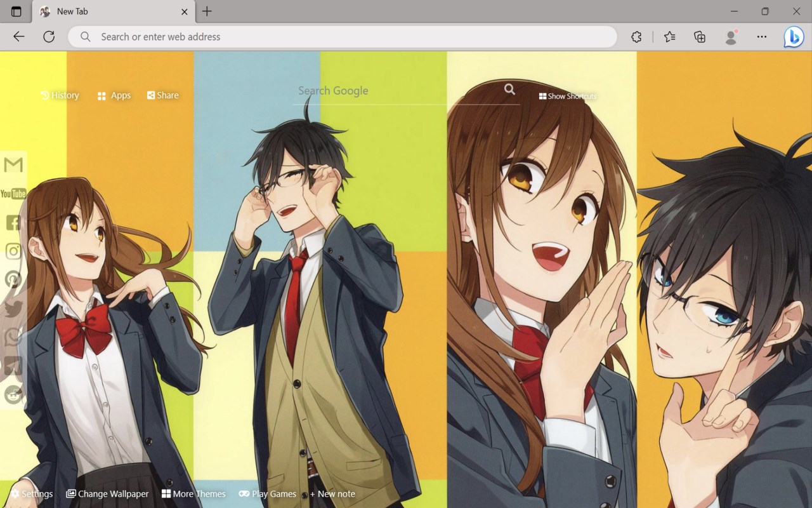Focus the Search Google field
The height and width of the screenshot is (508, 812).
point(400,91)
